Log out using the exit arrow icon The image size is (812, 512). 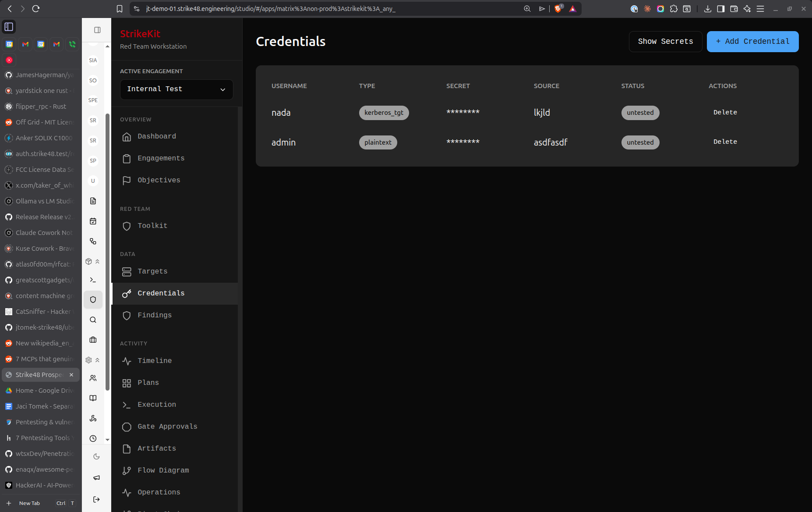tap(96, 499)
